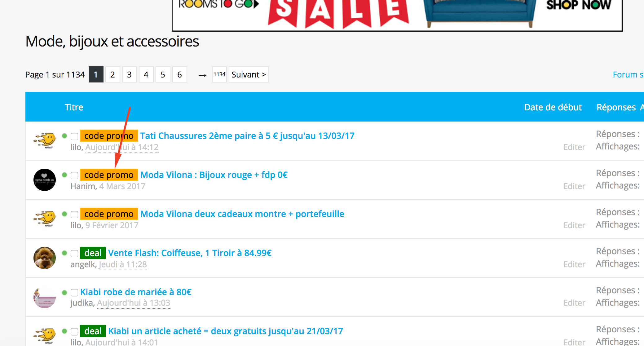This screenshot has width=644, height=346.
Task: Click Hanim's black avatar icon
Action: click(x=45, y=180)
